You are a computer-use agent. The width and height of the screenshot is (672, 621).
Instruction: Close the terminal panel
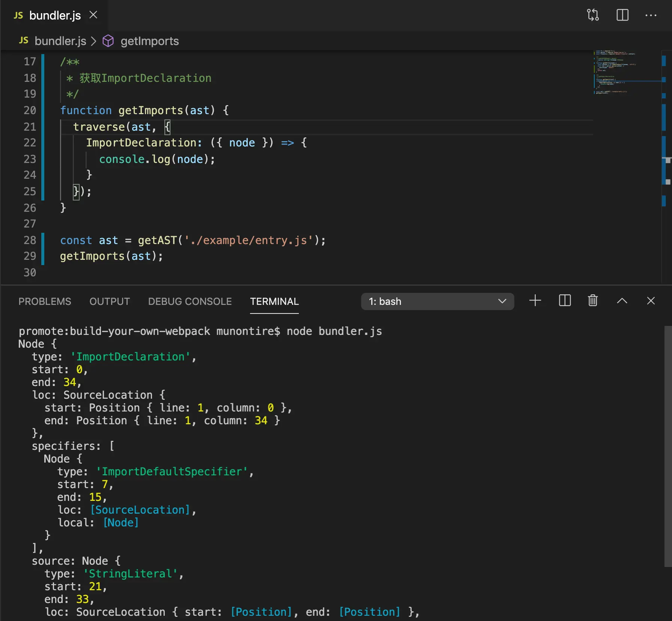tap(651, 301)
